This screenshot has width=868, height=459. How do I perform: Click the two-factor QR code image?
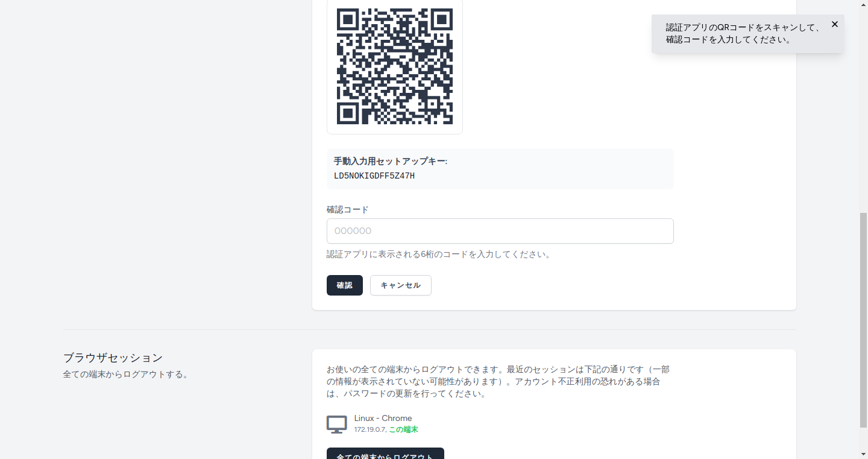395,66
